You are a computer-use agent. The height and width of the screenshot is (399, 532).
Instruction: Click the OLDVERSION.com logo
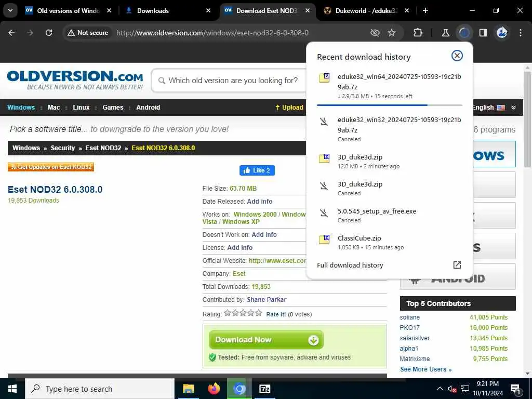coord(75,80)
